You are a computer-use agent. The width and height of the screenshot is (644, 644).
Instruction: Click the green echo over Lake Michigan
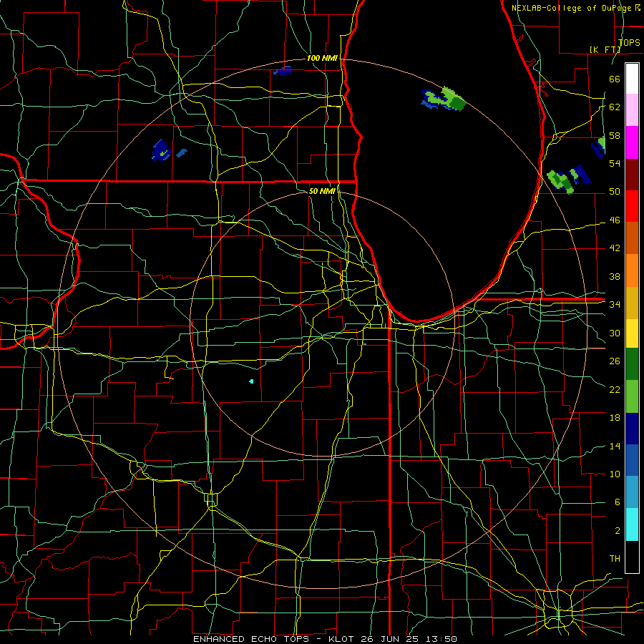pos(448,99)
